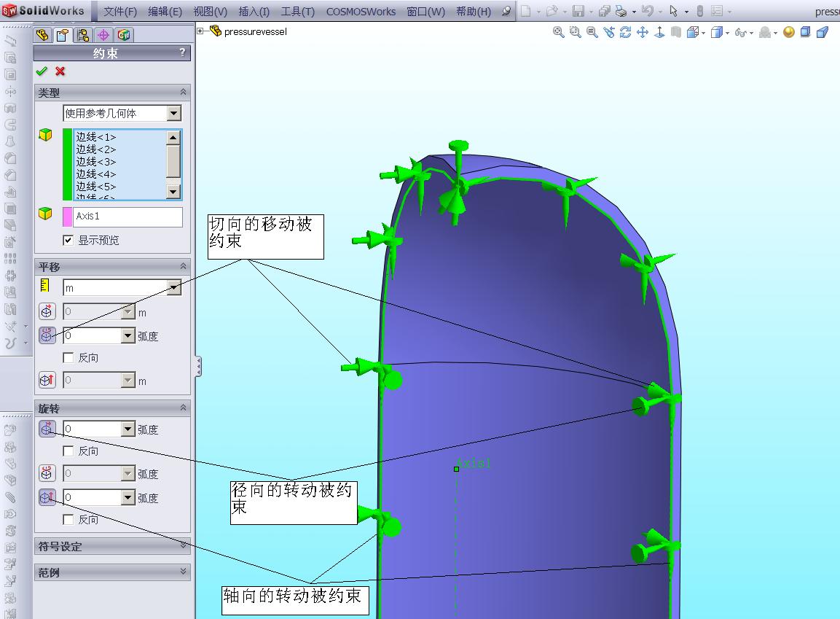The image size is (840, 619).
Task: Toggle the radial translation button
Action: coord(47,311)
